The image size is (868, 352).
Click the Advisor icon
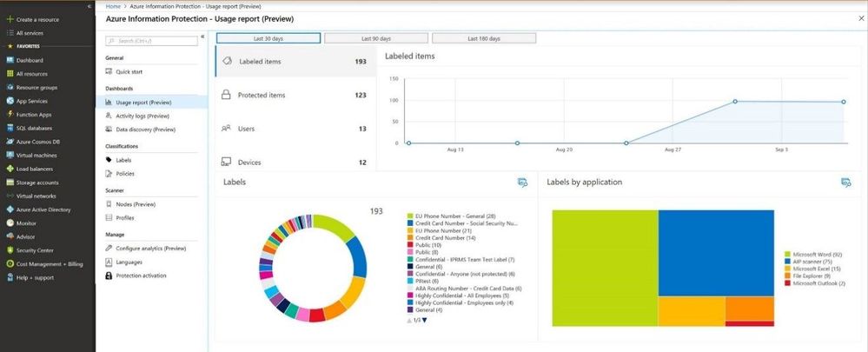pos(10,237)
